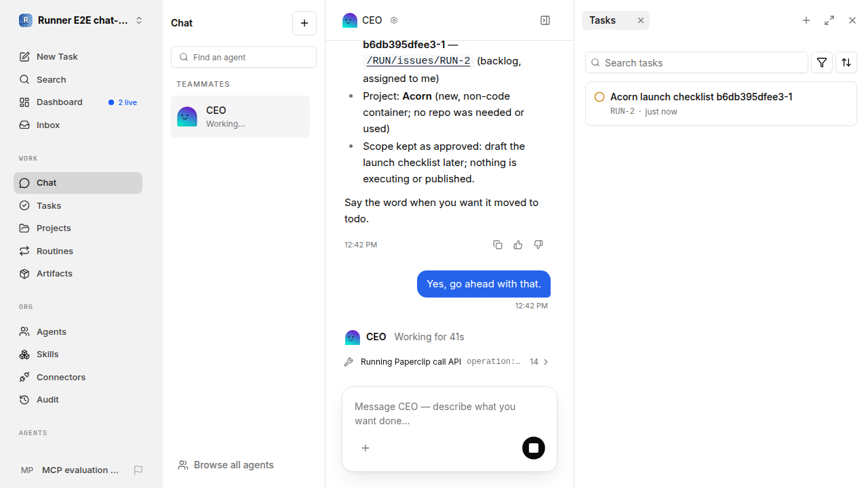Image resolution: width=868 pixels, height=488 pixels.
Task: Open the workspace switcher chevron
Action: pyautogui.click(x=139, y=20)
